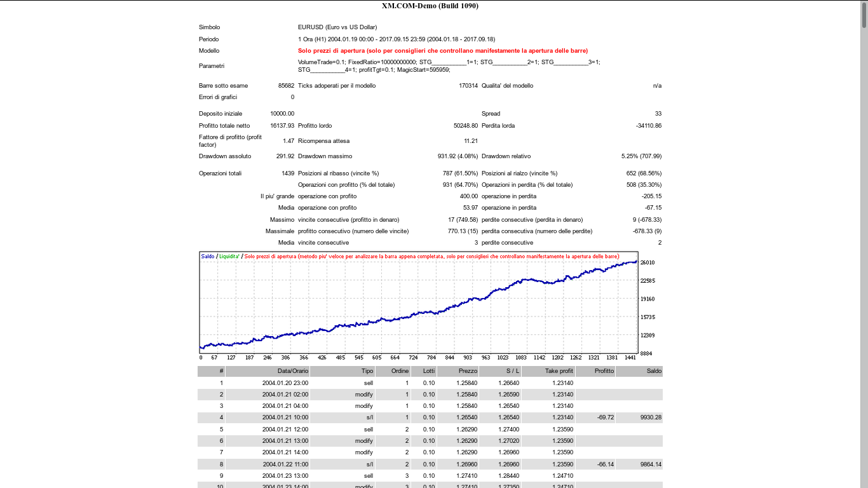868x488 pixels.
Task: Click the balance cell 9864.14
Action: coord(651,464)
